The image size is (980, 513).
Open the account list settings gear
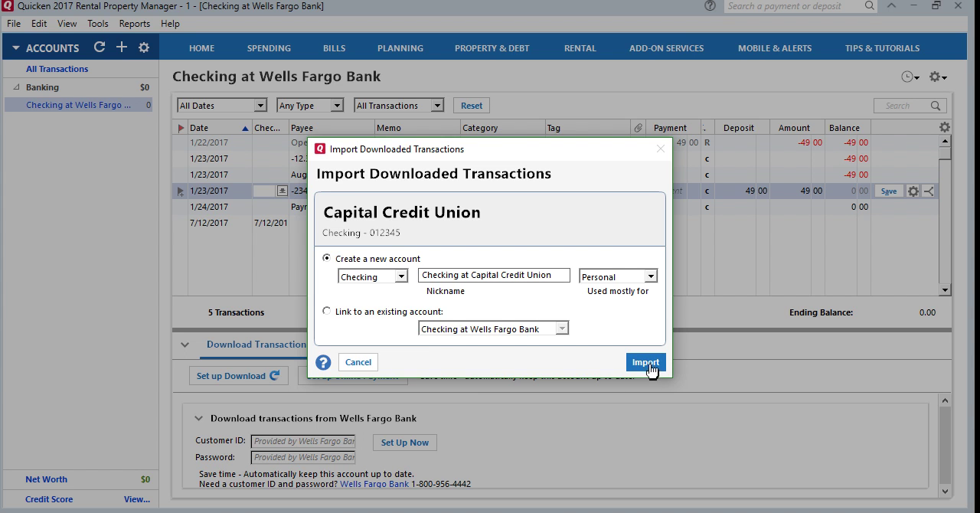[x=144, y=47]
